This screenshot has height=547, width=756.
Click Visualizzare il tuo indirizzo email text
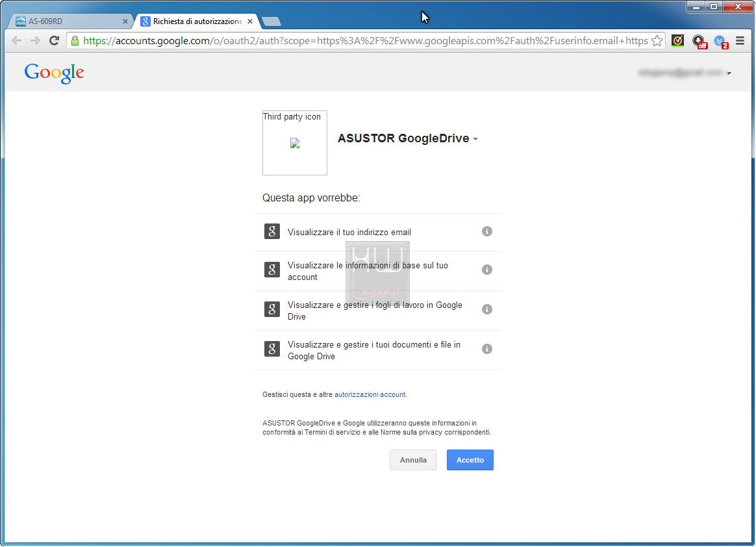pyautogui.click(x=349, y=233)
